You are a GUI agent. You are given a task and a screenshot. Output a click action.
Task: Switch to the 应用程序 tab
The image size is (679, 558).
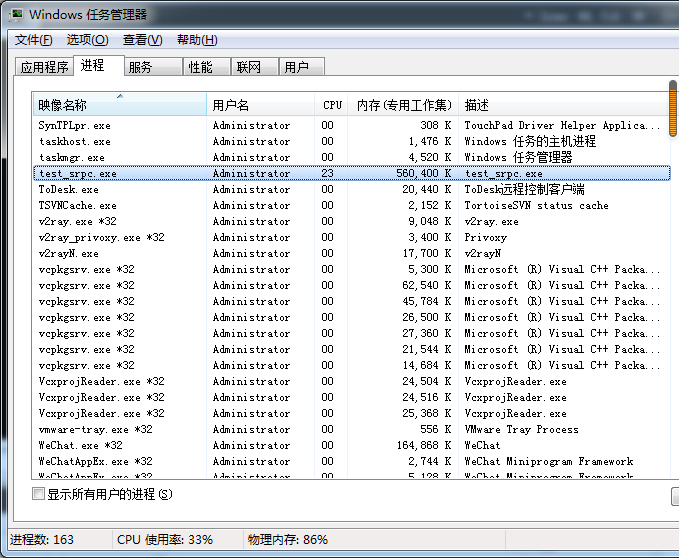coord(44,67)
